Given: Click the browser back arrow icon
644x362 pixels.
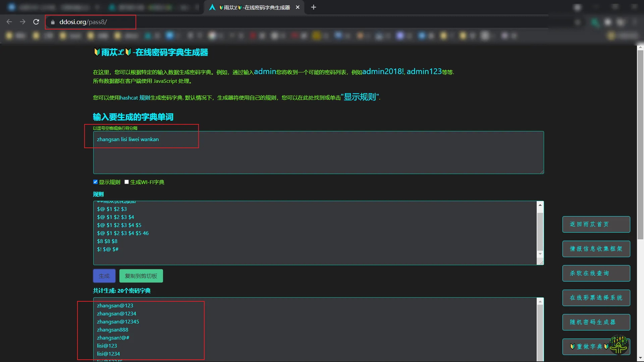Looking at the screenshot, I should coord(9,22).
